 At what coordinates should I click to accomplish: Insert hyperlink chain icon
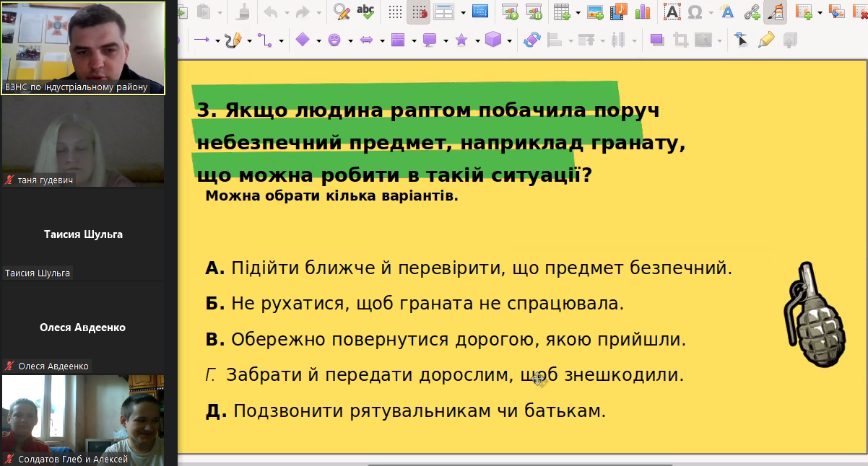(x=752, y=12)
